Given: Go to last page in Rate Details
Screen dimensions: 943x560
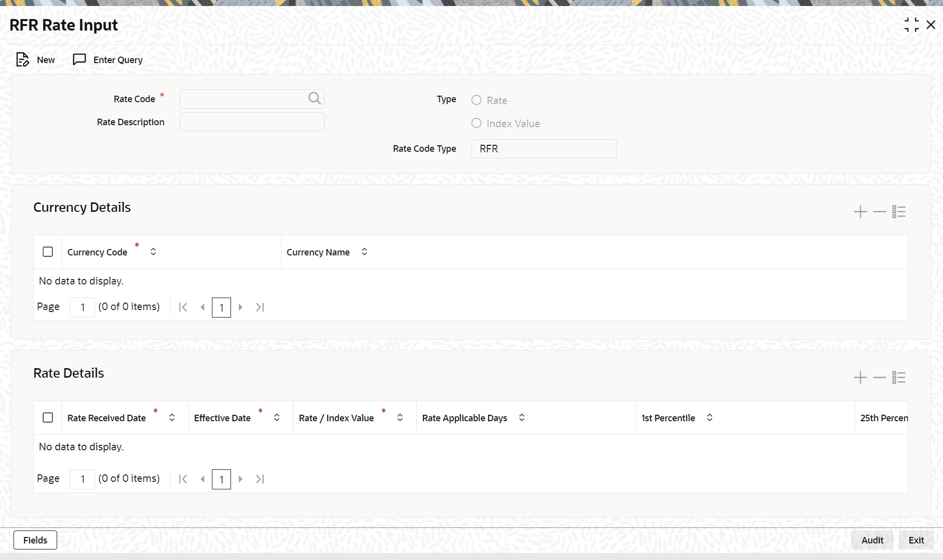Looking at the screenshot, I should 260,479.
